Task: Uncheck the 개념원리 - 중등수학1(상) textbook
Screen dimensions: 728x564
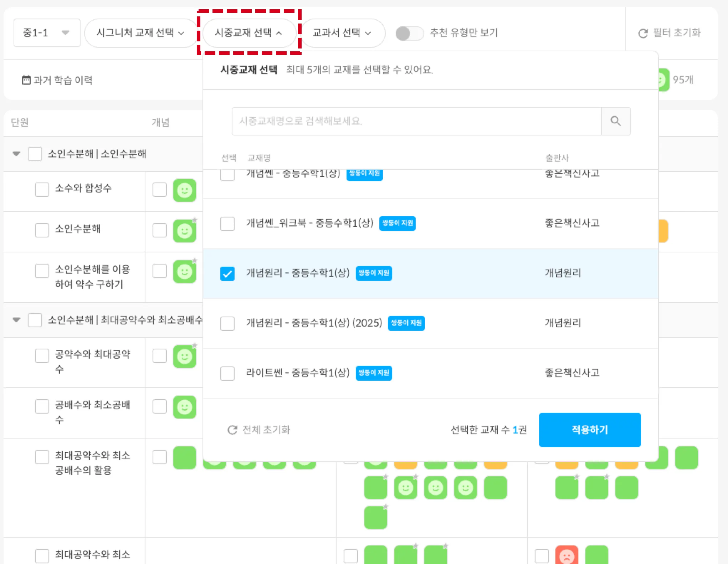Action: coord(227,274)
